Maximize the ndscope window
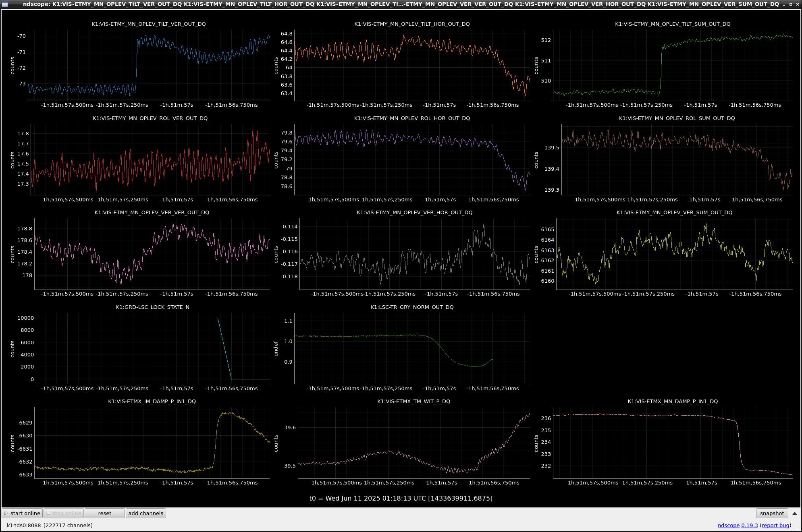The height and width of the screenshot is (532, 802). click(790, 4)
